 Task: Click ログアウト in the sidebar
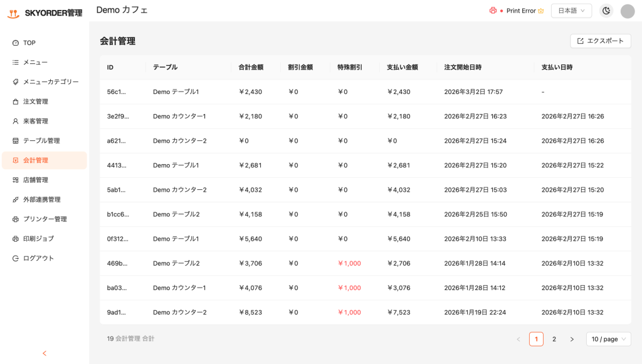coord(45,259)
